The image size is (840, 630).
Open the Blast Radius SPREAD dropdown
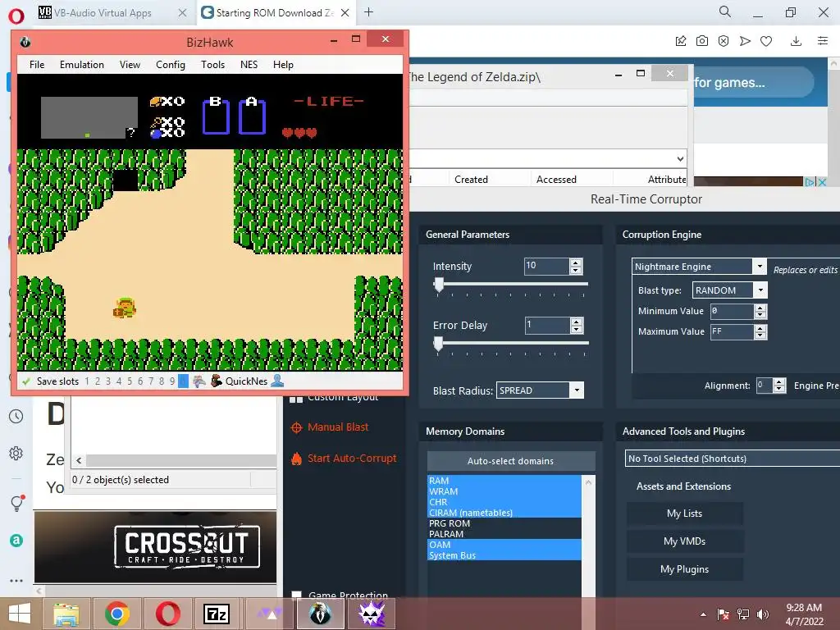577,390
